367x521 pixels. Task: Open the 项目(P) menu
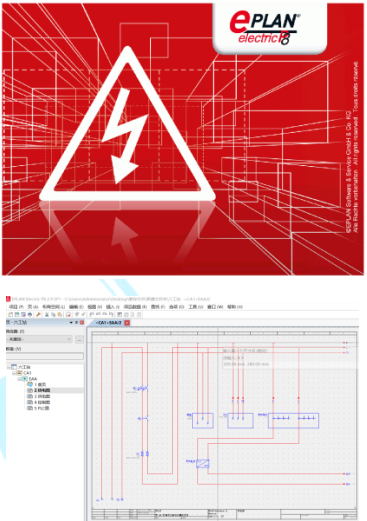pyautogui.click(x=16, y=307)
